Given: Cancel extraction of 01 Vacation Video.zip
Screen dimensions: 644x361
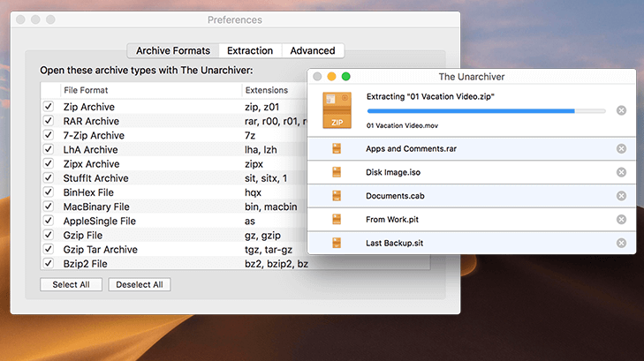Looking at the screenshot, I should [621, 110].
